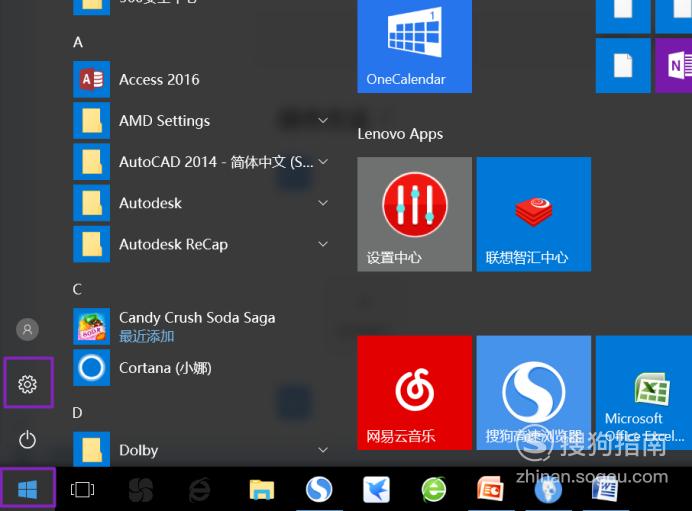This screenshot has height=511, width=692.
Task: Expand the Autodesk folder chevron
Action: pyautogui.click(x=323, y=203)
